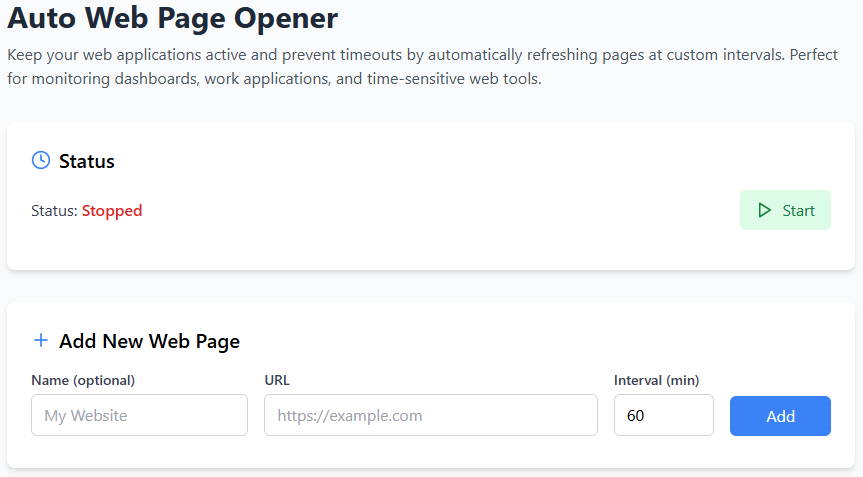Click the gray page background between cards
Screen dimensions: 863x477
click(x=430, y=286)
